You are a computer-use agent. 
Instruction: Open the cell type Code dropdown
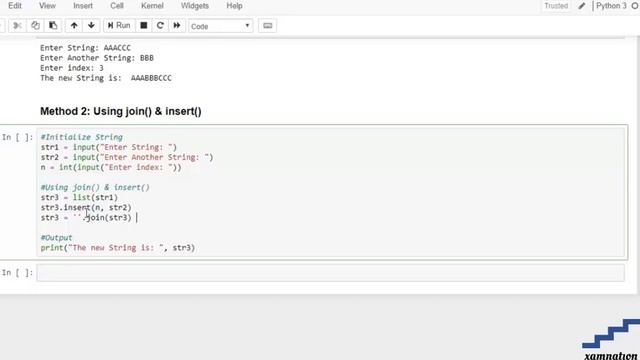(x=220, y=26)
